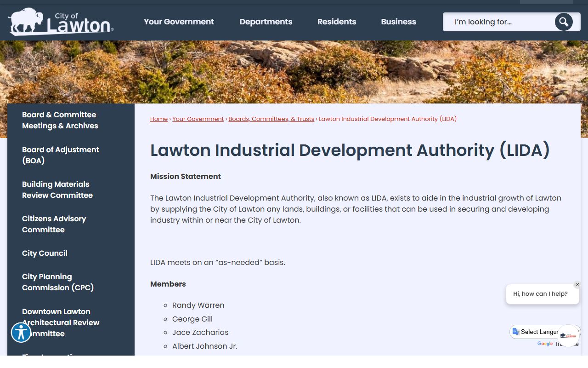Follow the Your Government breadcrumb link

click(198, 119)
